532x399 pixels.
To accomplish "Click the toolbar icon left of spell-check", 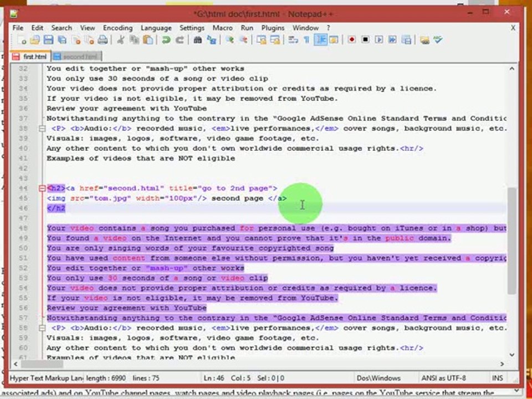I will tap(424, 40).
